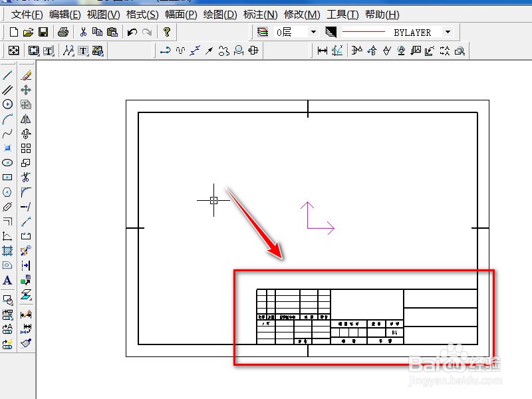Undo the last action

pyautogui.click(x=132, y=32)
